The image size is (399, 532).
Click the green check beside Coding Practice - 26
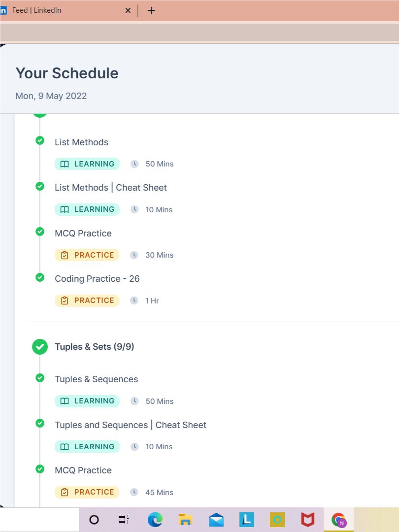tap(40, 277)
